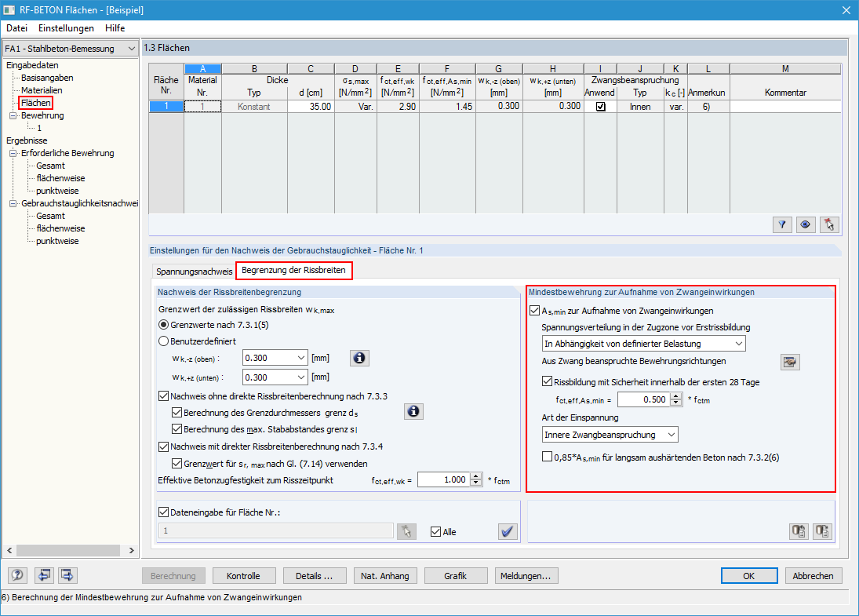The width and height of the screenshot is (859, 616).
Task: Click the navigator horizontal scrollbar track
Action: pyautogui.click(x=68, y=550)
